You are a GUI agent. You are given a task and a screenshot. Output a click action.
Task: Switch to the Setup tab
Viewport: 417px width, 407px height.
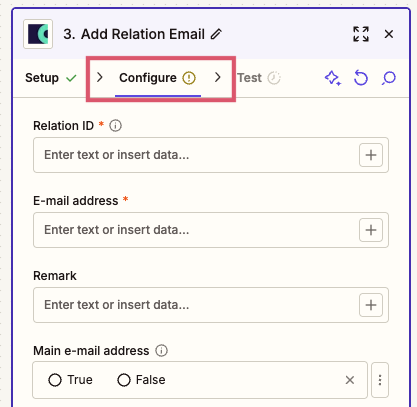pos(42,78)
